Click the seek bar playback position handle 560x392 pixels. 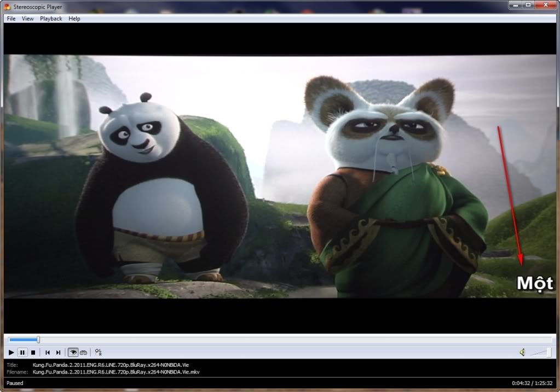(x=38, y=340)
